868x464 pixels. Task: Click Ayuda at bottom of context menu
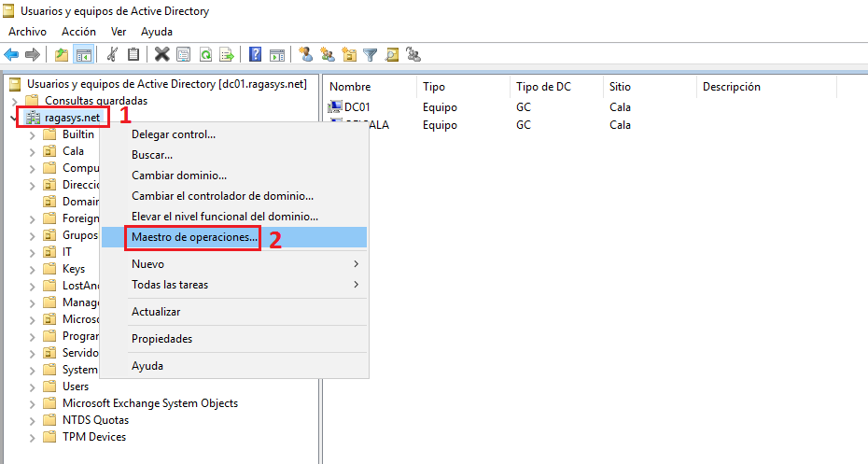(234, 366)
